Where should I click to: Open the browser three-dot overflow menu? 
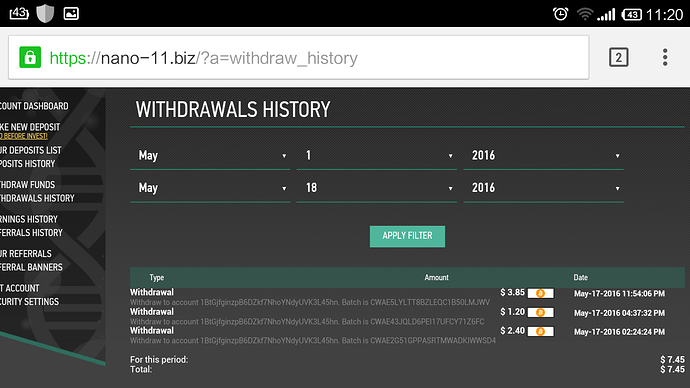click(665, 57)
